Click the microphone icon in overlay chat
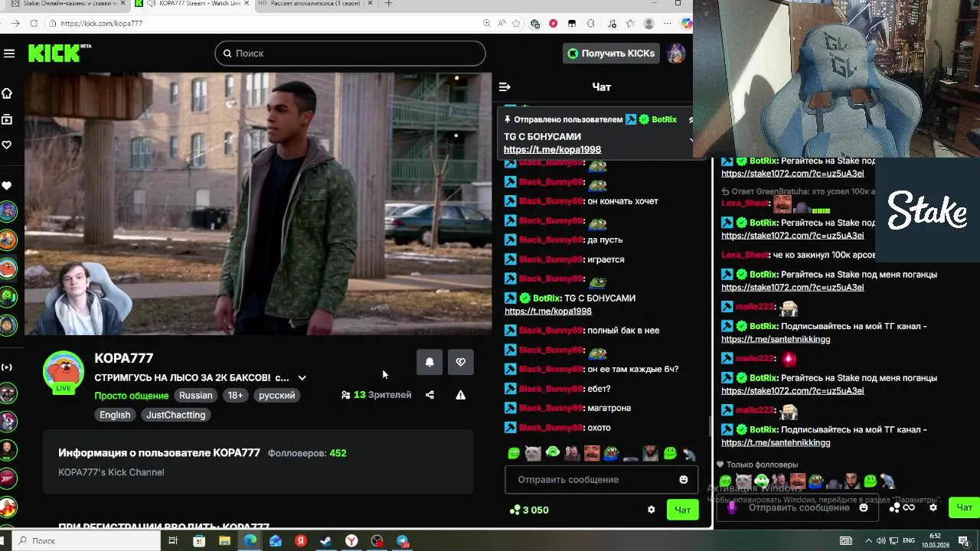980x551 pixels. tap(731, 507)
